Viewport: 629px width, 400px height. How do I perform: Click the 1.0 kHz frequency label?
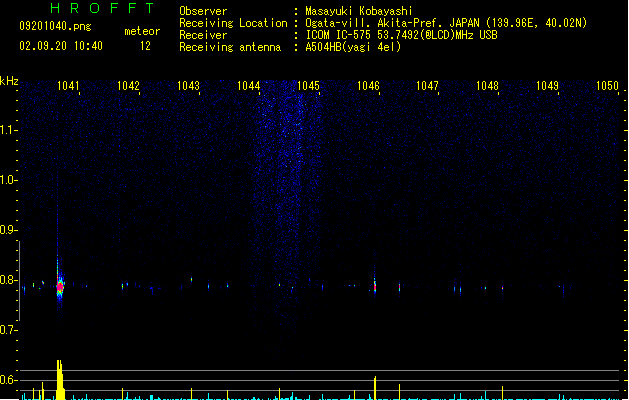point(8,179)
